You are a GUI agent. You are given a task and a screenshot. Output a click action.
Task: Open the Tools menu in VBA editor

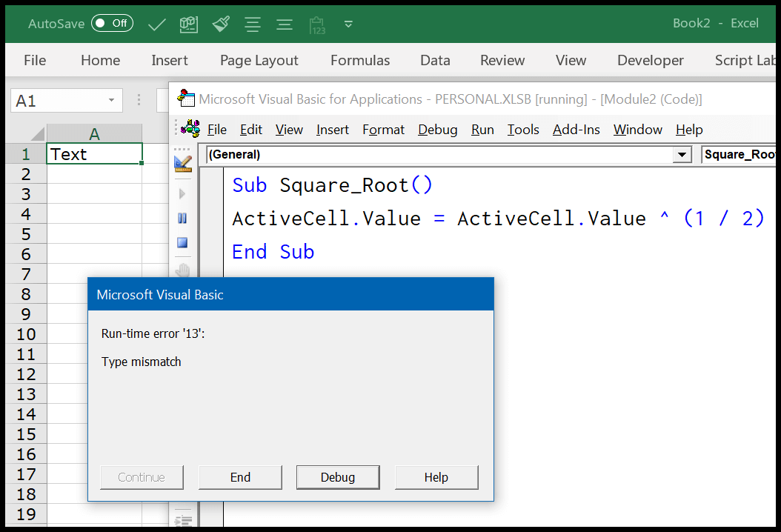tap(523, 130)
